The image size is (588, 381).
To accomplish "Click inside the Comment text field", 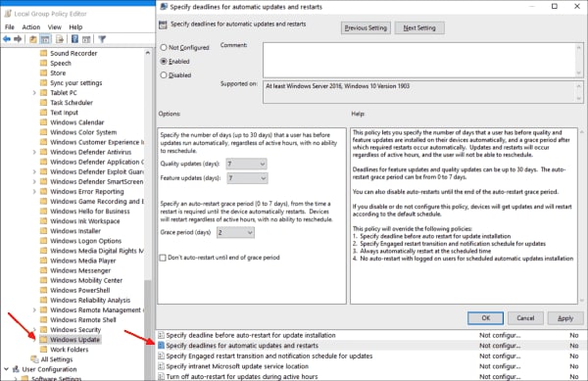I will (419, 60).
